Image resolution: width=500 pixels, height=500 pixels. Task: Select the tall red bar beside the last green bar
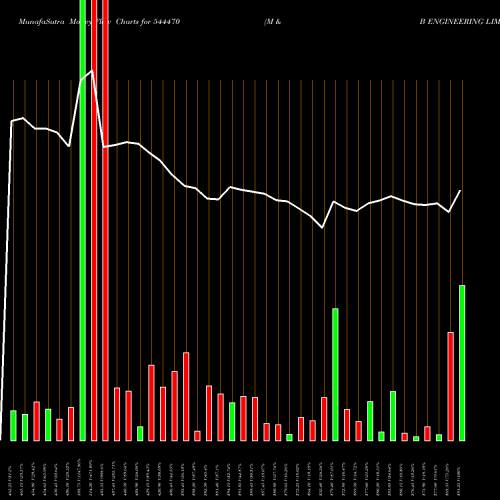coord(450,386)
